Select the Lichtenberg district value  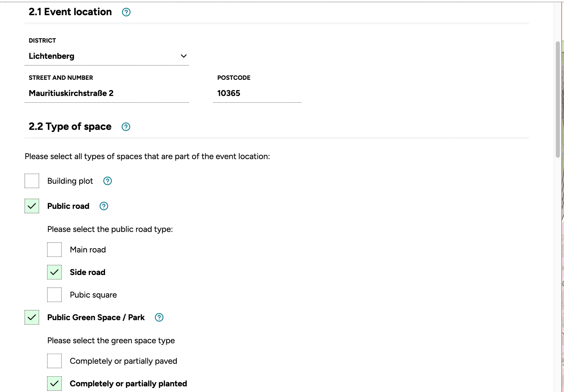pyautogui.click(x=51, y=56)
